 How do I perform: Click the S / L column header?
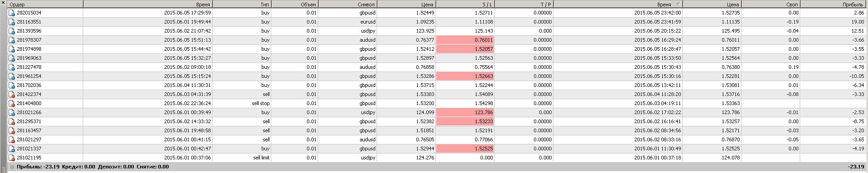(x=465, y=5)
